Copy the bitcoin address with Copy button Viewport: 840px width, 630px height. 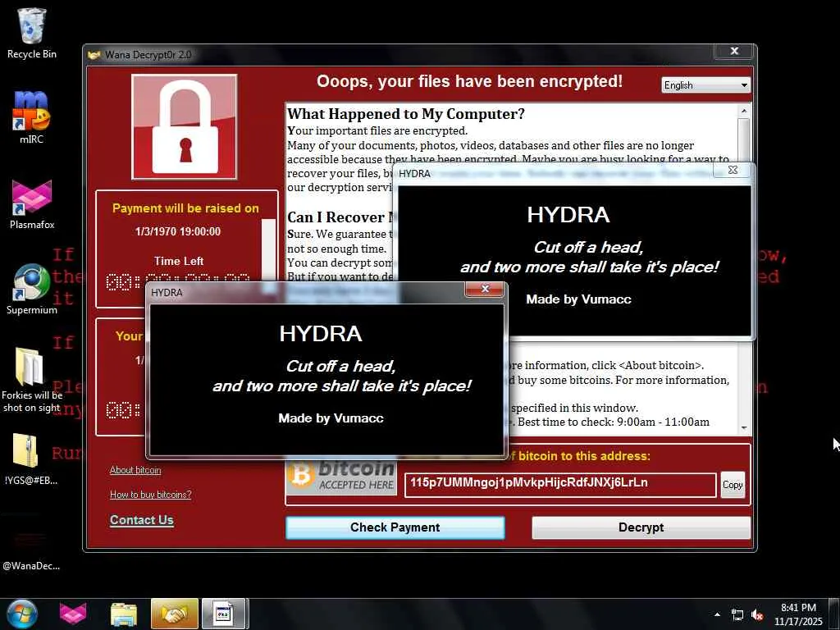[x=733, y=485]
